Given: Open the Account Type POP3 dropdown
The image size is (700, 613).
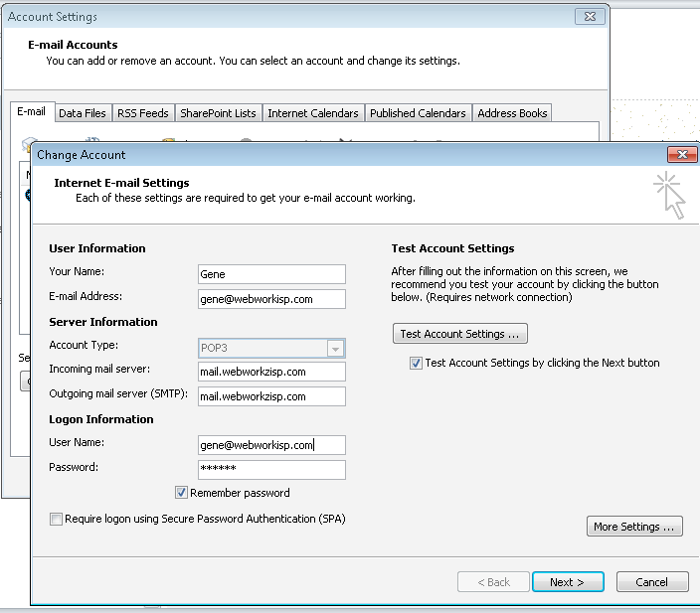Looking at the screenshot, I should point(335,348).
